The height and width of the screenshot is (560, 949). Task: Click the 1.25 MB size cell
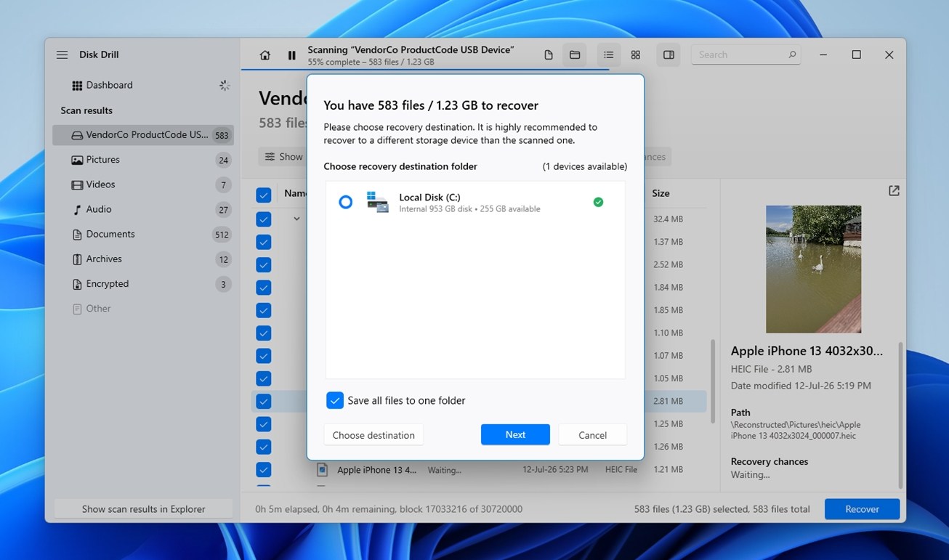[x=667, y=424]
